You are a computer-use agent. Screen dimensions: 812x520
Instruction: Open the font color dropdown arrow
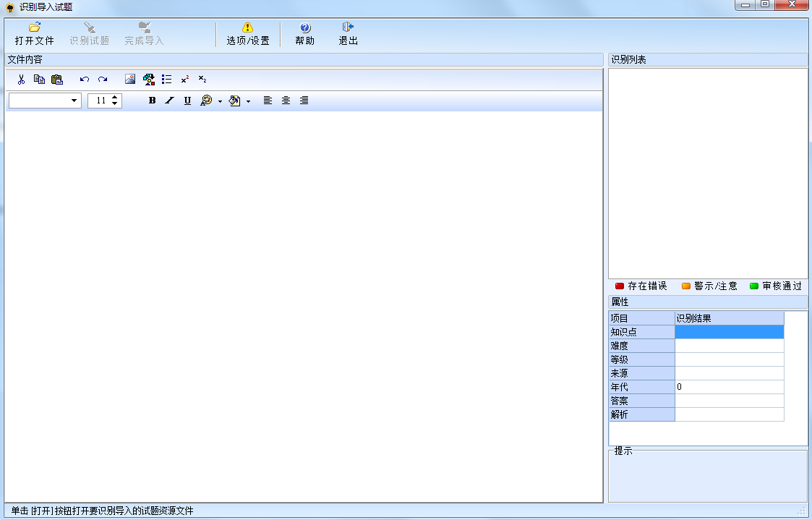(x=219, y=101)
